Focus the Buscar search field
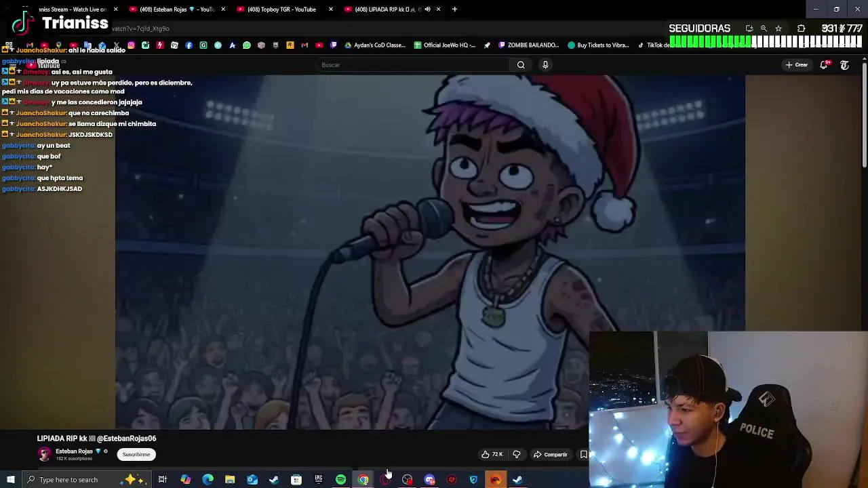This screenshot has height=488, width=868. [x=414, y=65]
